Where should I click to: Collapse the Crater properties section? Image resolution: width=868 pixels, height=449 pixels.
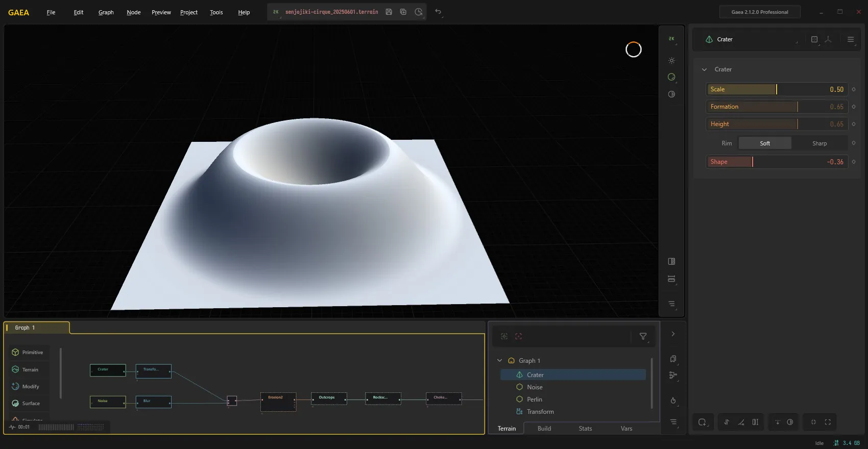[x=704, y=69]
